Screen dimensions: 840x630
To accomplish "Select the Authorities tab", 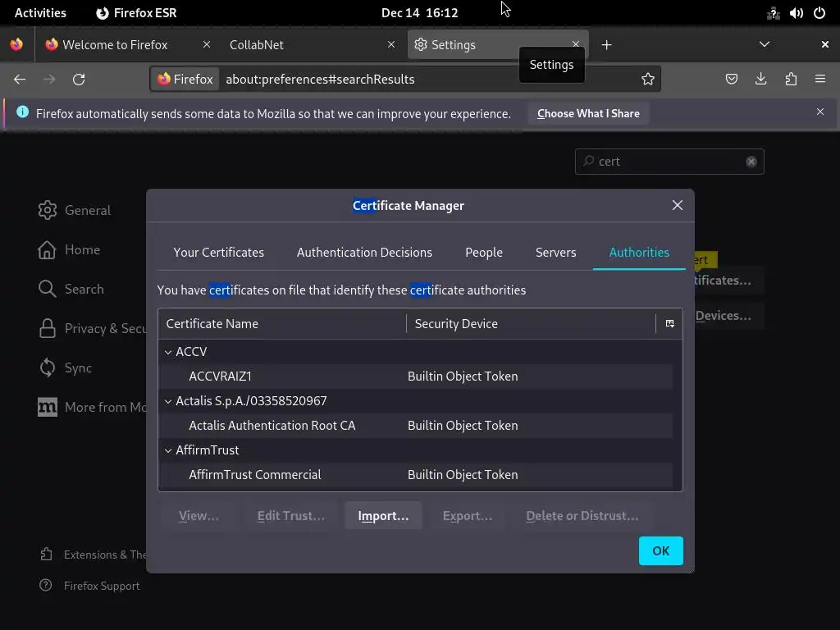I will (x=639, y=253).
